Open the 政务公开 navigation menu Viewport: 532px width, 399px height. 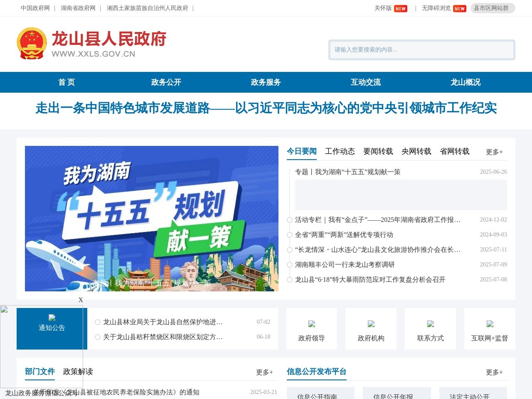166,82
